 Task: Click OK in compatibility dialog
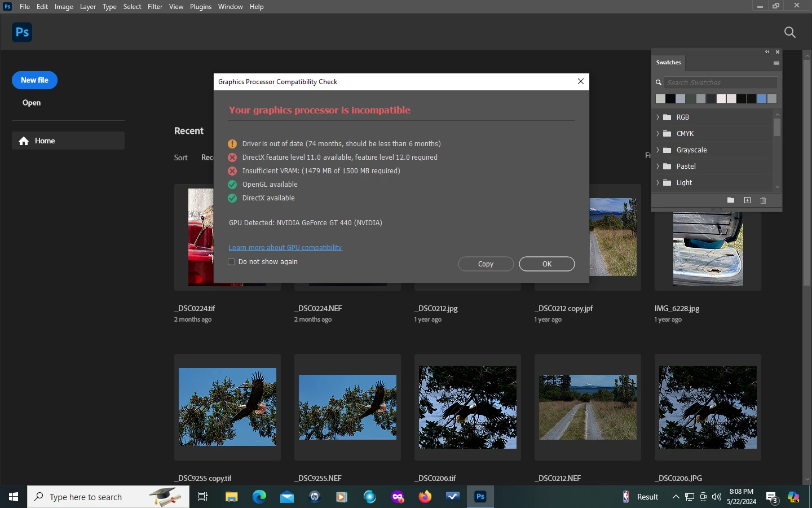[547, 264]
